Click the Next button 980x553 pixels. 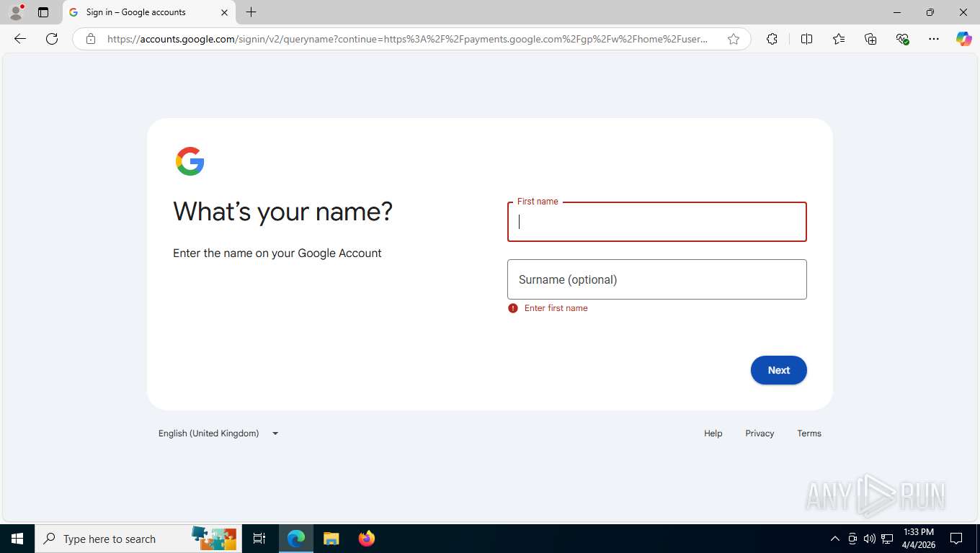[778, 370]
